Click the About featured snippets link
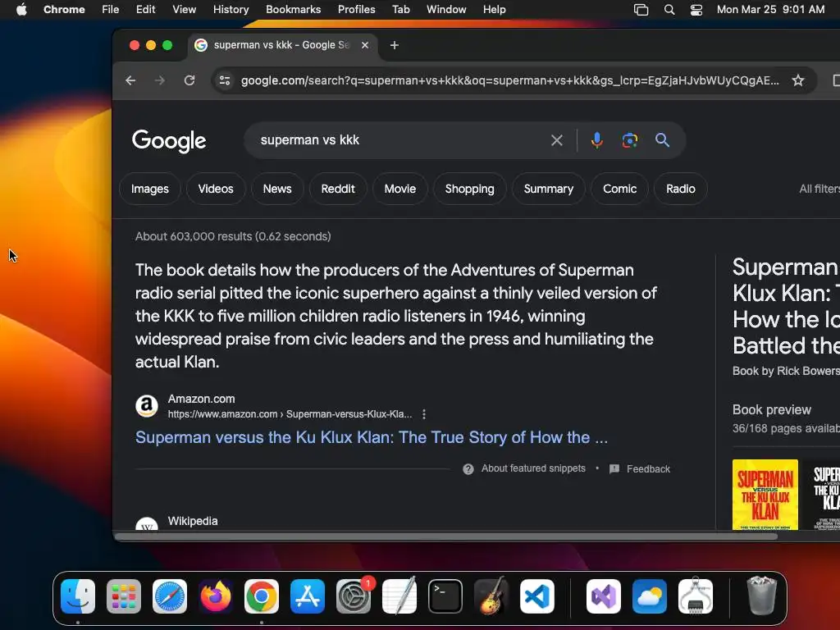Image resolution: width=840 pixels, height=630 pixels. (533, 468)
